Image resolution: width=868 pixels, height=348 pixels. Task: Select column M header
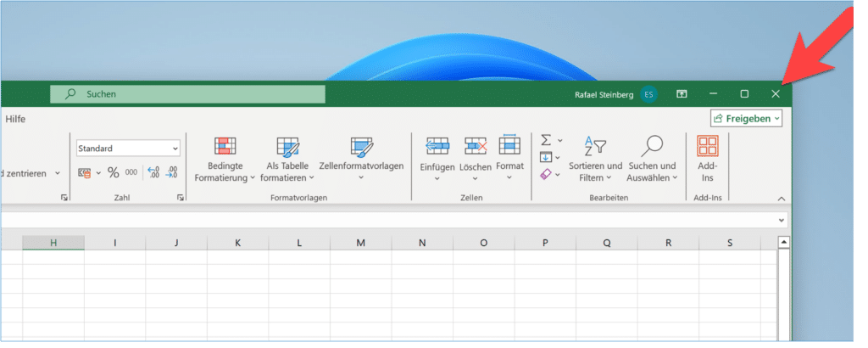(361, 243)
